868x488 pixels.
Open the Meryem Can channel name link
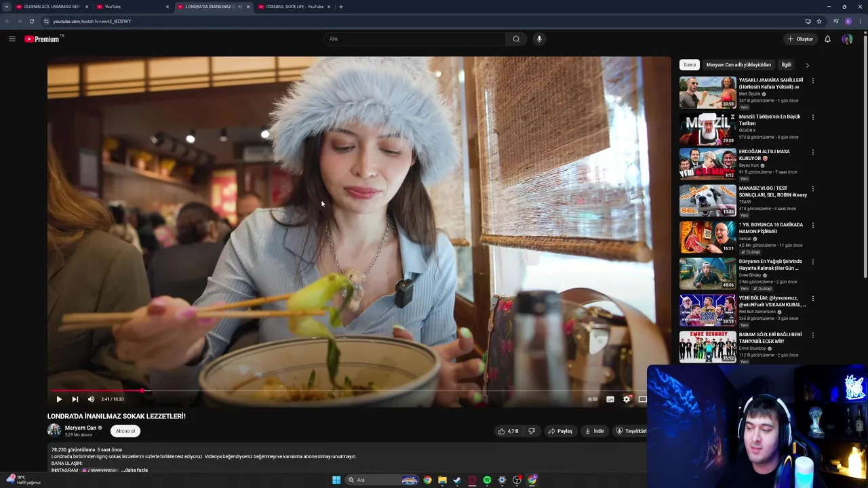[x=80, y=428]
